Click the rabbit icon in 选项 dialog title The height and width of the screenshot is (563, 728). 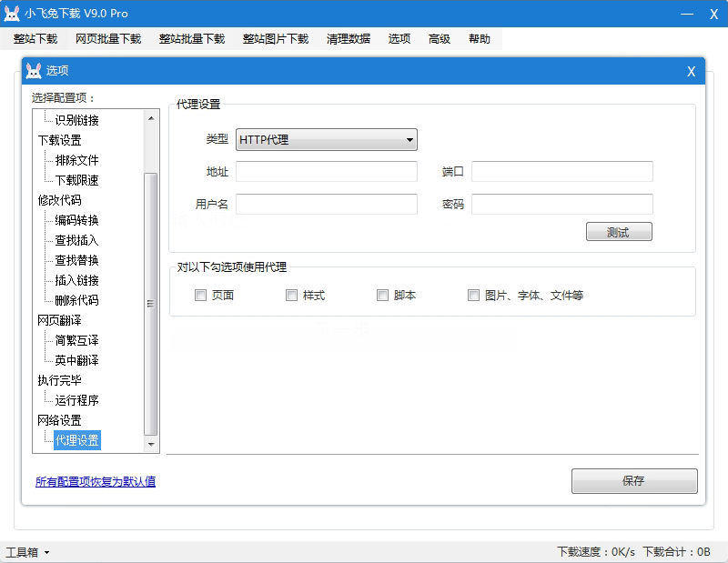click(x=34, y=71)
